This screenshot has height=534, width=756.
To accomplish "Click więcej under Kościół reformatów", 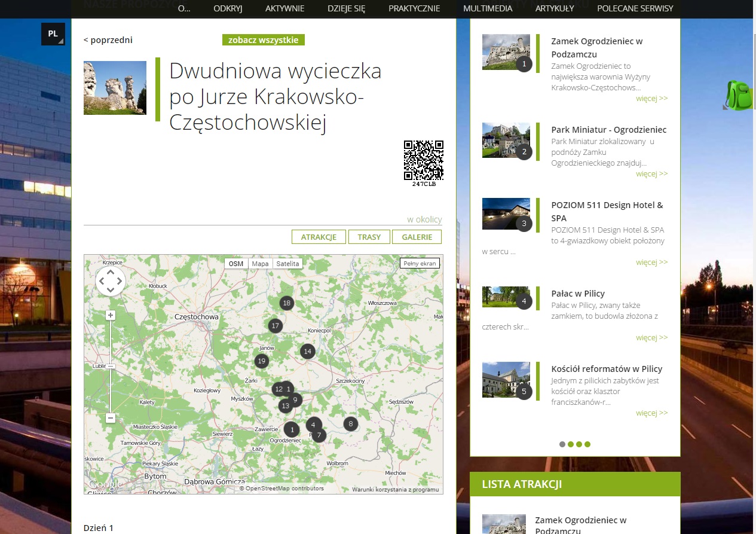I will click(651, 413).
